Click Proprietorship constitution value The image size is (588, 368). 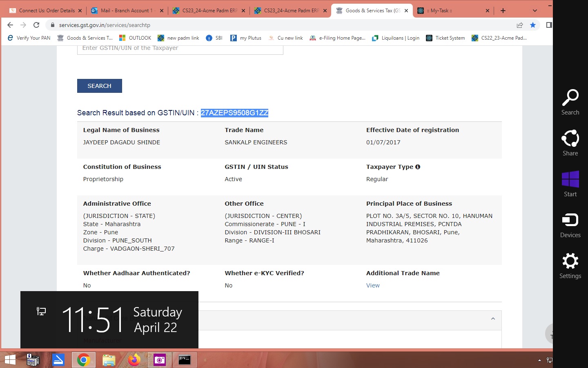[103, 179]
